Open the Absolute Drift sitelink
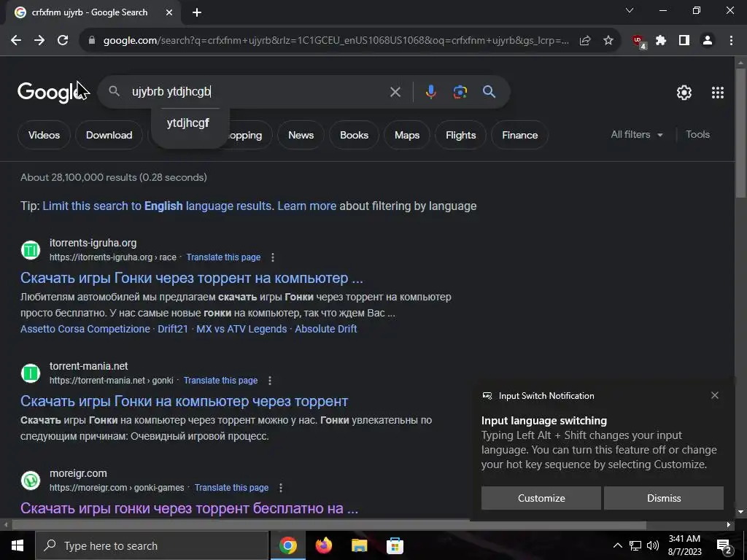This screenshot has width=747, height=560. 326,329
